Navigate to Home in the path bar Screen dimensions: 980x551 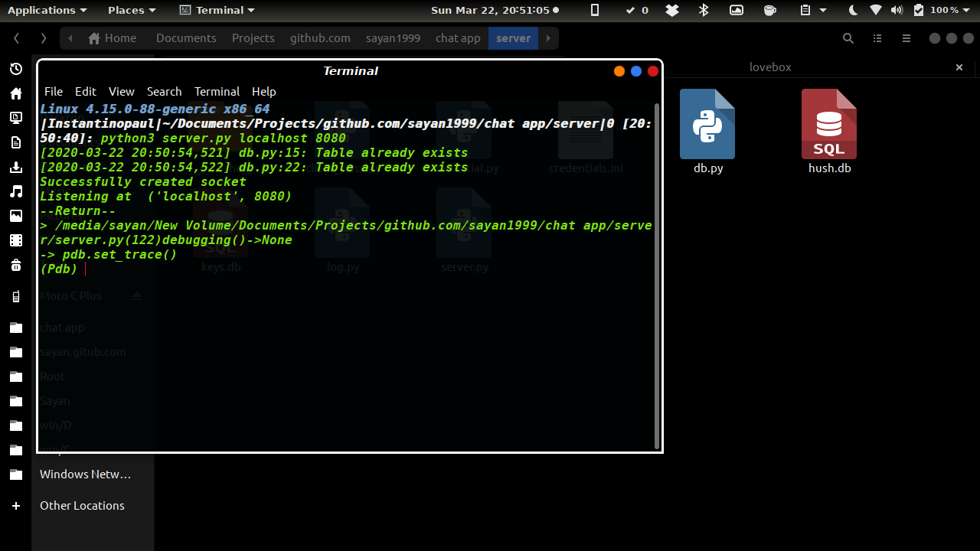click(113, 38)
